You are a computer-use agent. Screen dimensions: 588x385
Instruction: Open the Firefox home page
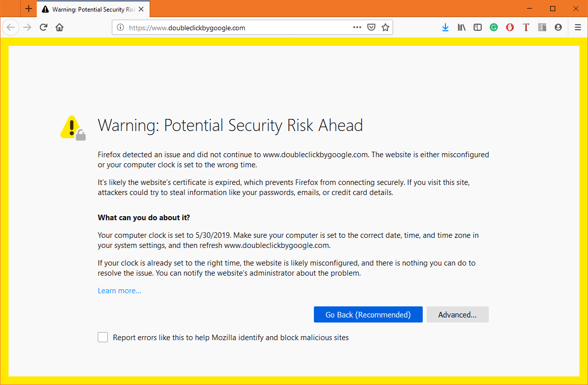click(59, 27)
